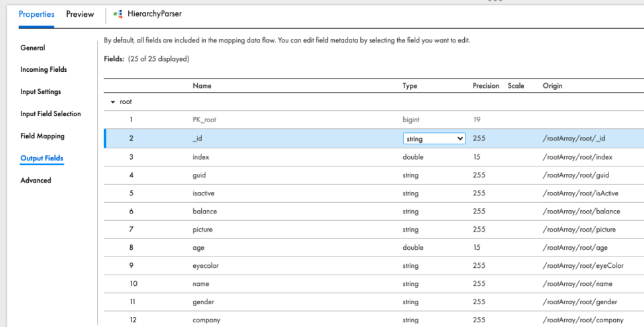Click origin /rootArray/root/eyeColor
Viewport: 644px width, 327px height.
tap(583, 266)
